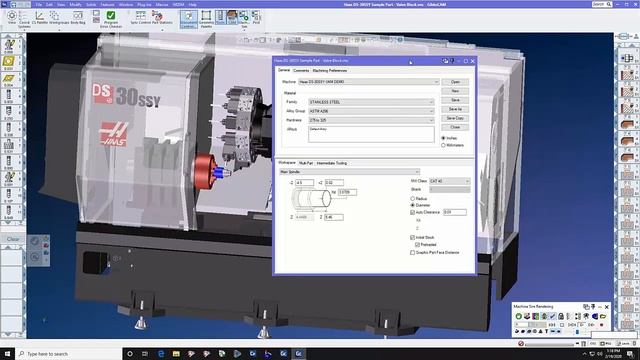Open the help question mark in dialog title
Screen dimensions: 640x360
[x=452, y=61]
